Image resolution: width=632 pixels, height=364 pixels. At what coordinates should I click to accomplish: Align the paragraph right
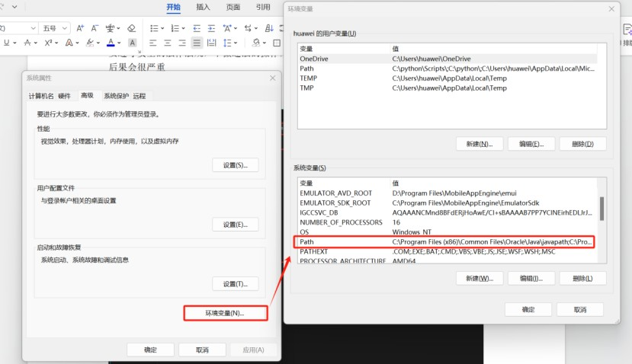pos(182,43)
